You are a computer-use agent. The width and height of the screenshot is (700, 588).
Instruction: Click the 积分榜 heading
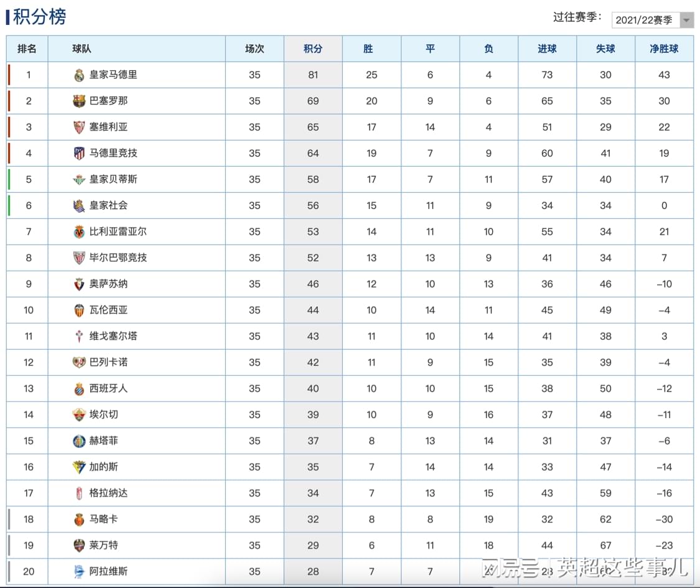(x=39, y=17)
